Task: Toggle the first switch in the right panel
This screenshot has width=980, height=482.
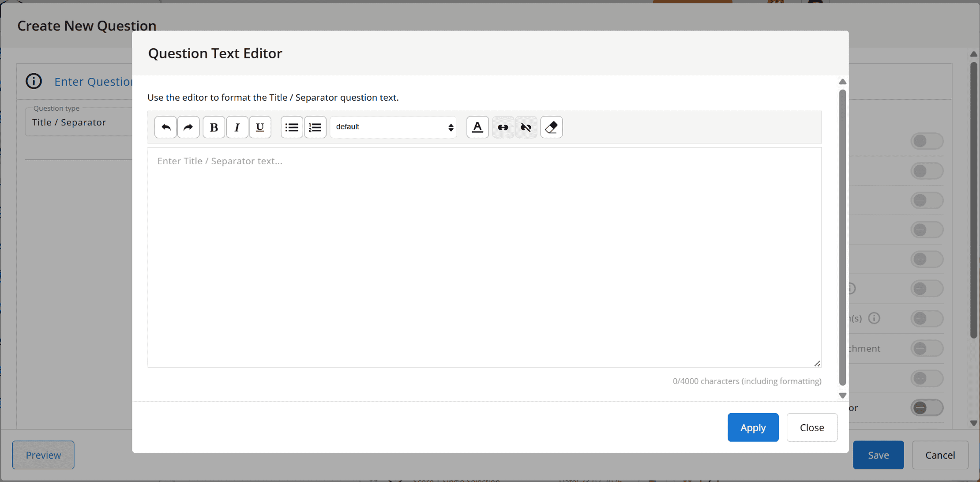Action: point(927,141)
